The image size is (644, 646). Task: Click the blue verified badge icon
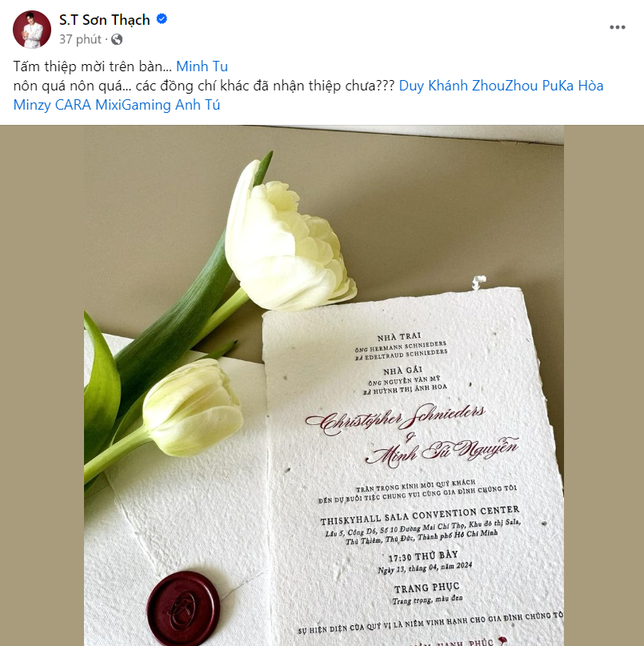[x=162, y=20]
